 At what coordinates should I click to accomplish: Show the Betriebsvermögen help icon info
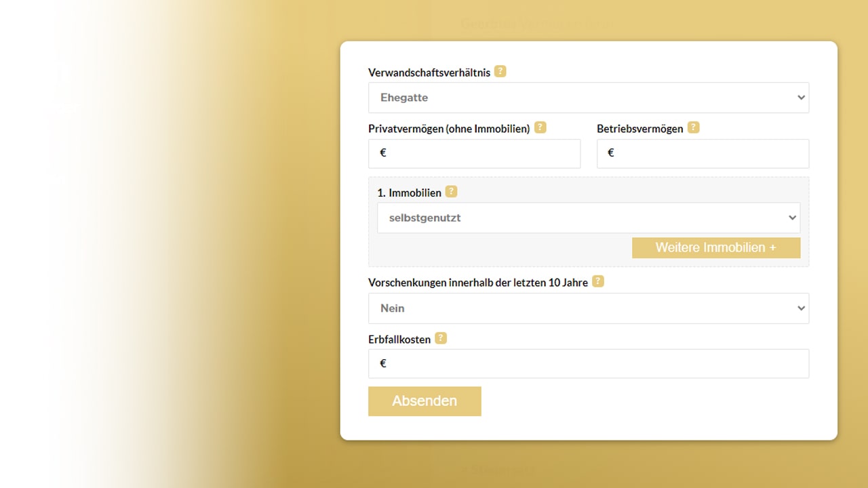pos(693,127)
